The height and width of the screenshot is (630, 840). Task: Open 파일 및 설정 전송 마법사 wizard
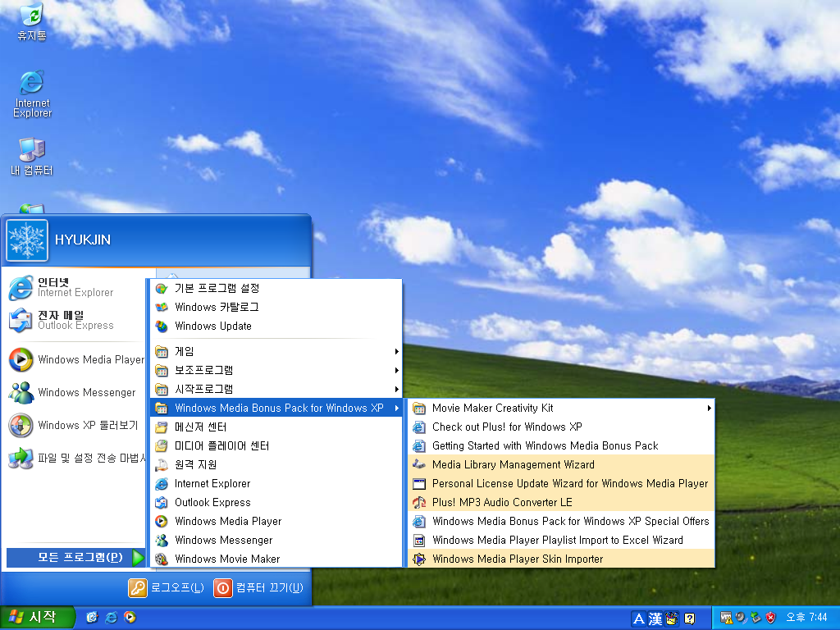point(76,458)
